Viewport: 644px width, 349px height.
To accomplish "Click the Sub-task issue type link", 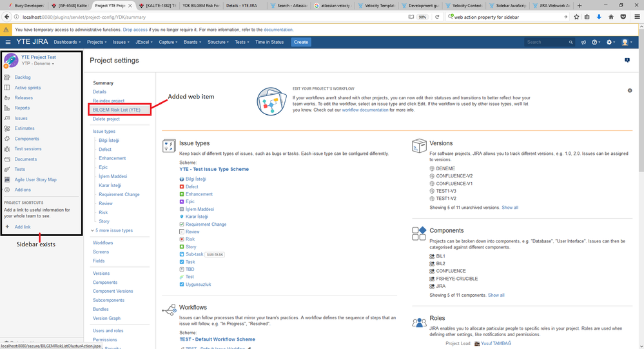I will (194, 254).
